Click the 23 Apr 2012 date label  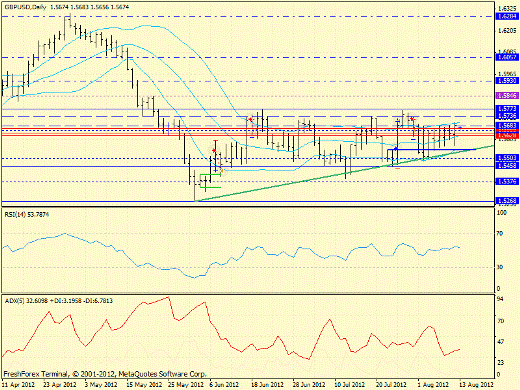pos(60,385)
